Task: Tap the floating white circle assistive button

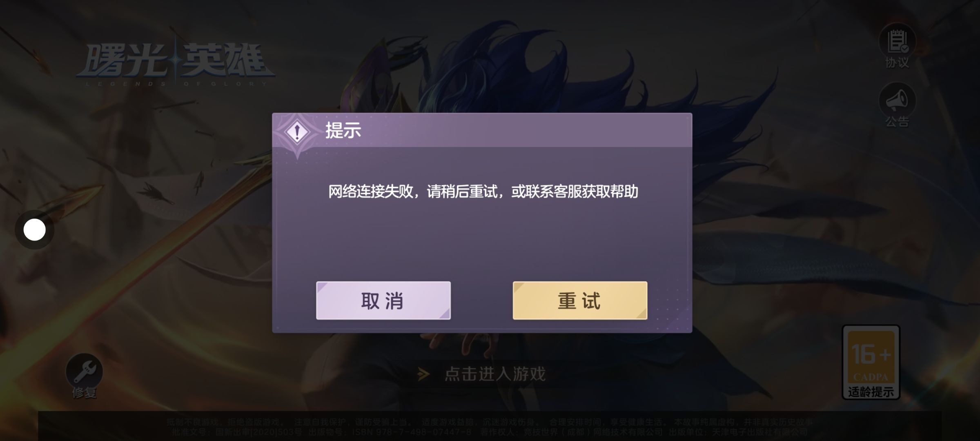Action: point(35,229)
